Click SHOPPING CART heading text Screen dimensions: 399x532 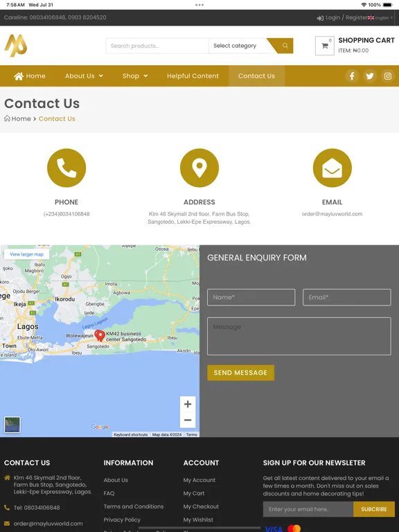(366, 40)
